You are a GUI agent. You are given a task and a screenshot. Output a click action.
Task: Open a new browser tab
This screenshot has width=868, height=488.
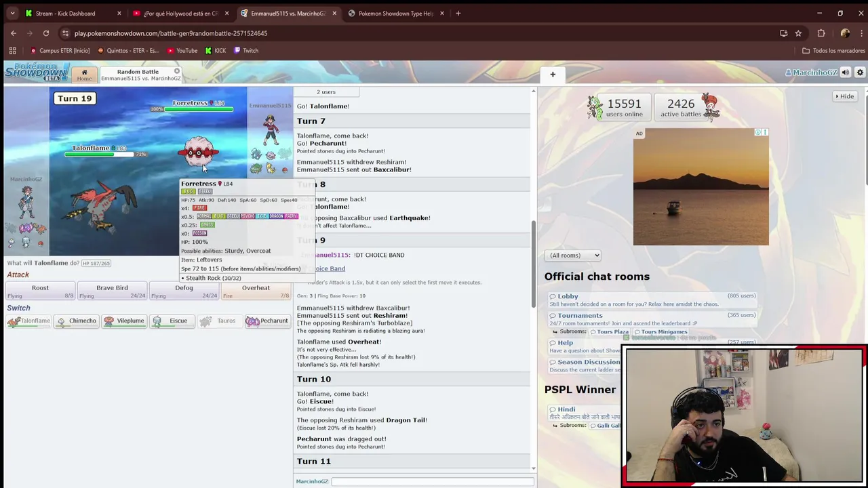pyautogui.click(x=458, y=13)
